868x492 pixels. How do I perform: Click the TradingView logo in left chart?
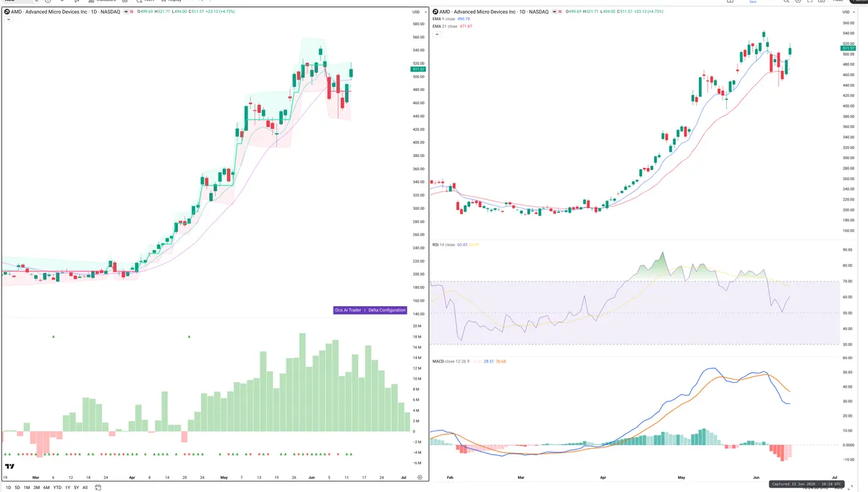click(x=10, y=467)
